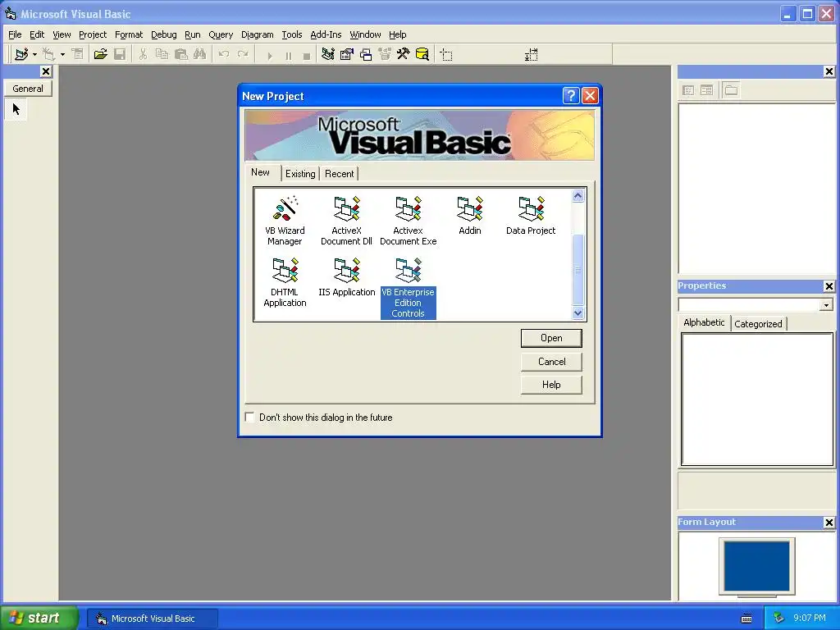
Task: Open the Debug menu
Action: [164, 34]
